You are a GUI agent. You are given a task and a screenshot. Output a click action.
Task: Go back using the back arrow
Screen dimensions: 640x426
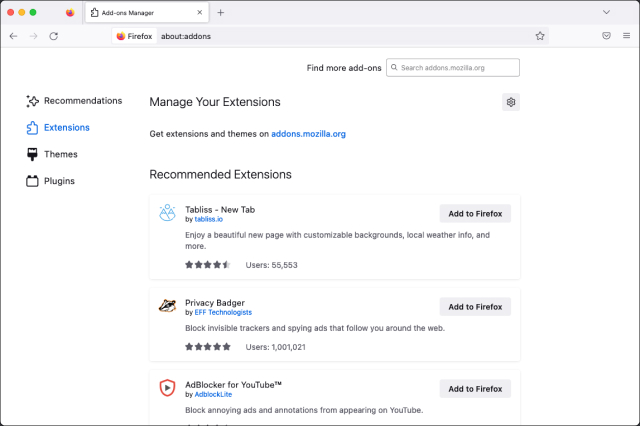[x=13, y=35]
